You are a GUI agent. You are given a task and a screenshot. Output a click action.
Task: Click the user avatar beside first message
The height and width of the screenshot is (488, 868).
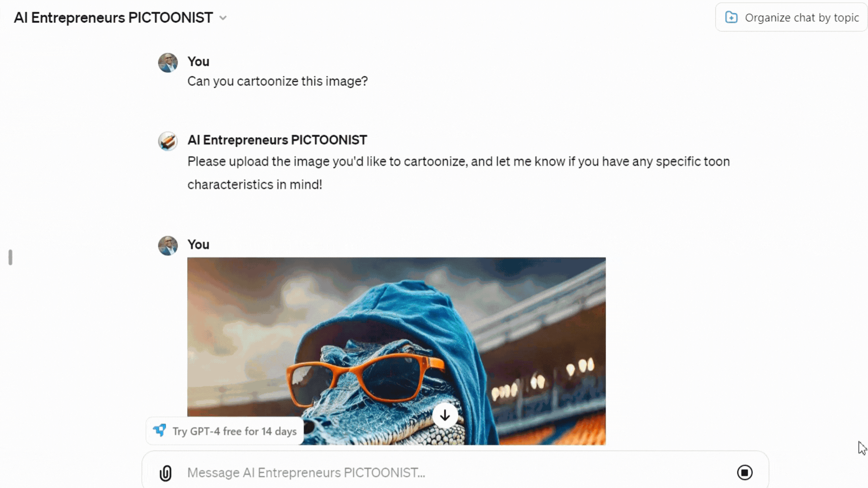click(x=168, y=63)
